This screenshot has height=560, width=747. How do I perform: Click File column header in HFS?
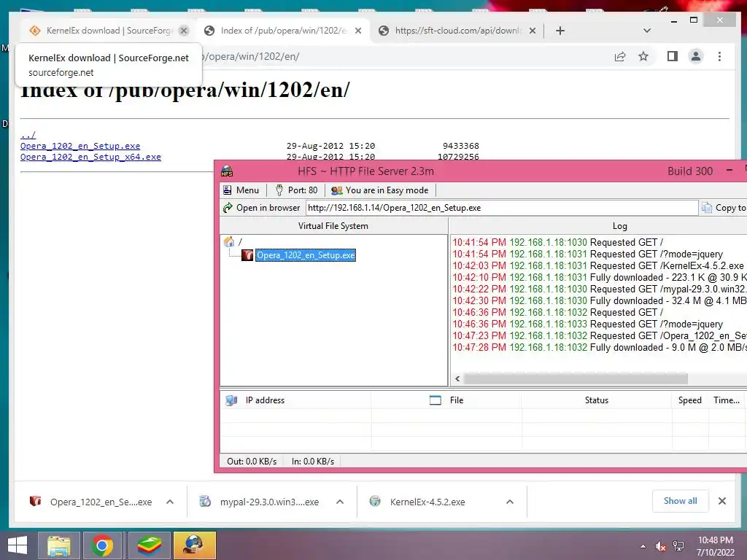[446, 400]
